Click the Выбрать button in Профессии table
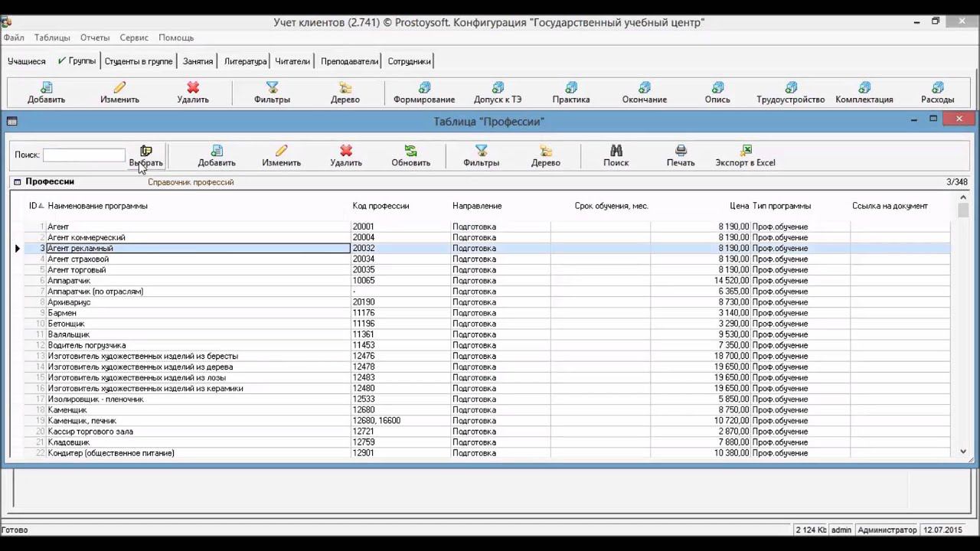The height and width of the screenshot is (551, 980). (145, 156)
